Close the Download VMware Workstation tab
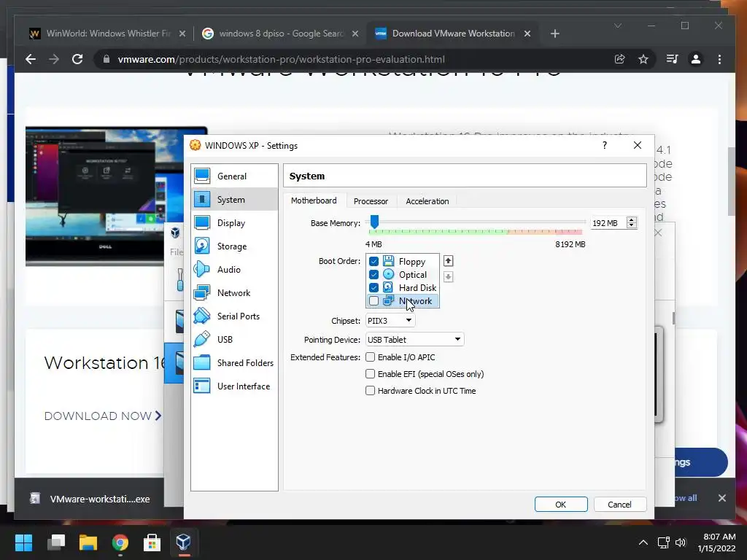This screenshot has width=747, height=560. [x=527, y=34]
